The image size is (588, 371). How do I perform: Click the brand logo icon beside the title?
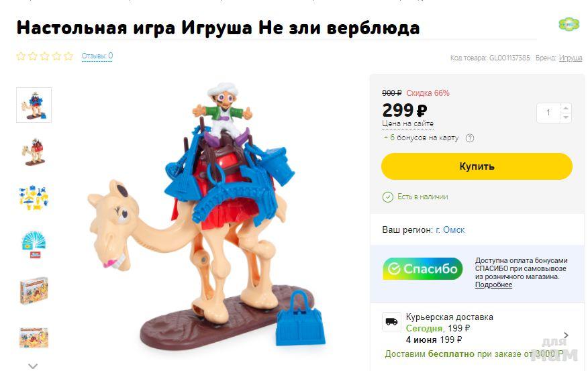569,24
